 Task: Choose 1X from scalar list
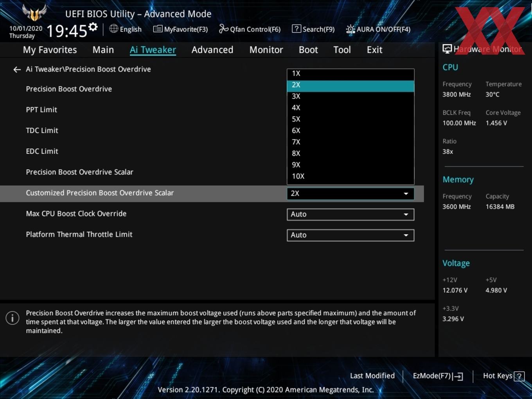pos(350,74)
